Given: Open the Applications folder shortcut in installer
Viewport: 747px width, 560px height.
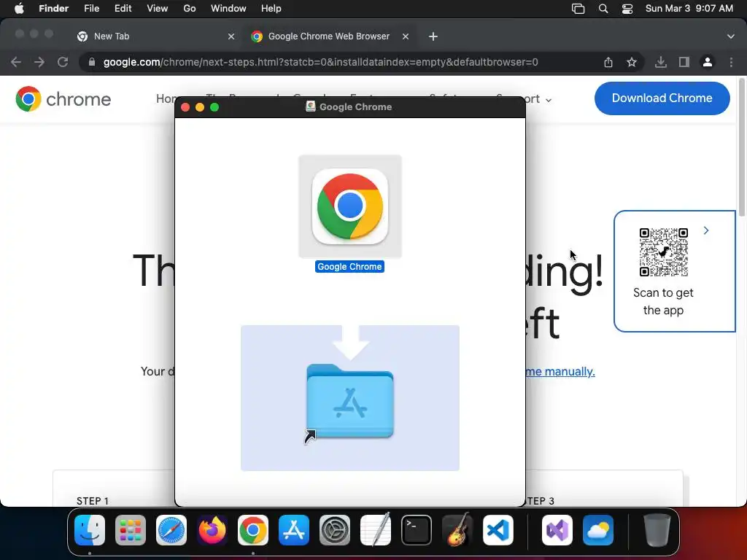Looking at the screenshot, I should [350, 401].
